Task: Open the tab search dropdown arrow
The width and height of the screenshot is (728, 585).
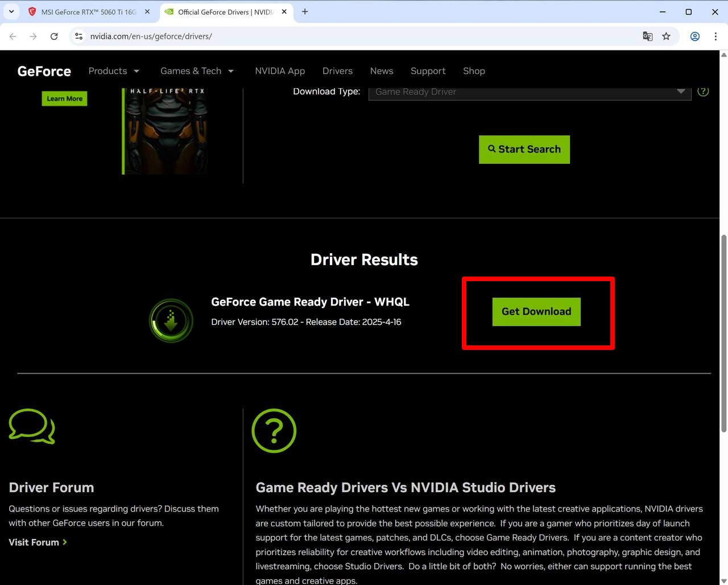Action: [x=11, y=12]
